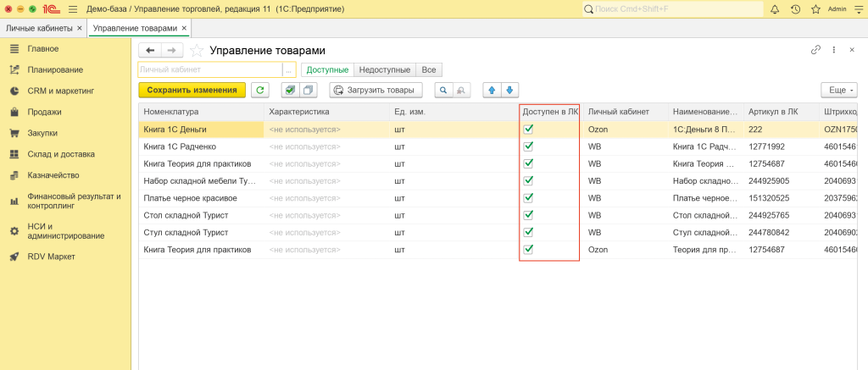Click Сохранить изменения button
The image size is (868, 370).
click(192, 90)
